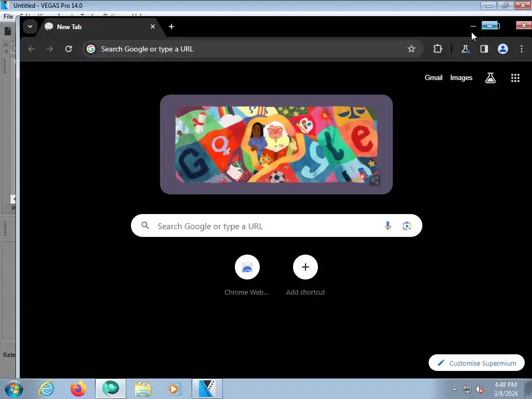532x399 pixels.
Task: Click the muted volume tray icon
Action: point(480,390)
